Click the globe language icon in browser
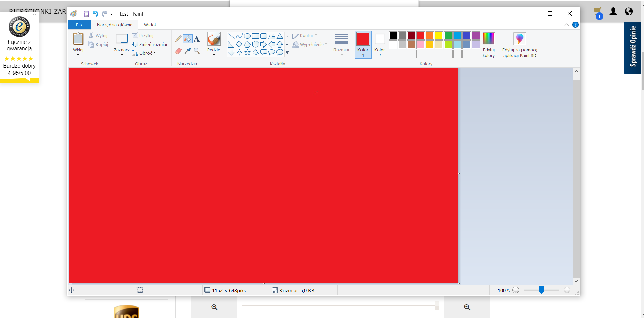 (629, 11)
